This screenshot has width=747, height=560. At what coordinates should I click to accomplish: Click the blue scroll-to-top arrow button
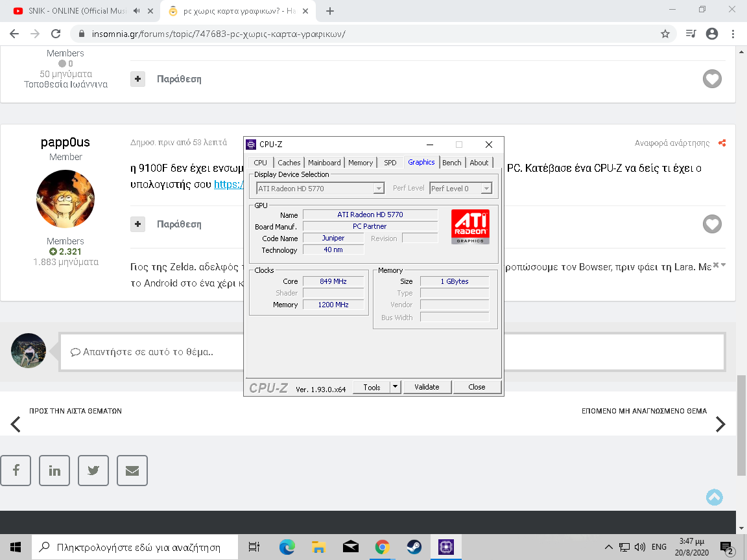714,498
